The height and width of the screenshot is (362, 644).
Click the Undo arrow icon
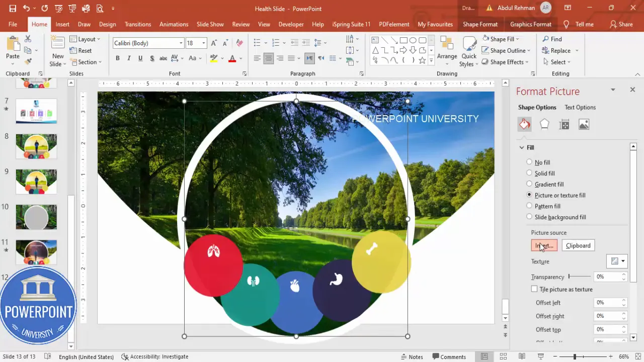coord(26,9)
